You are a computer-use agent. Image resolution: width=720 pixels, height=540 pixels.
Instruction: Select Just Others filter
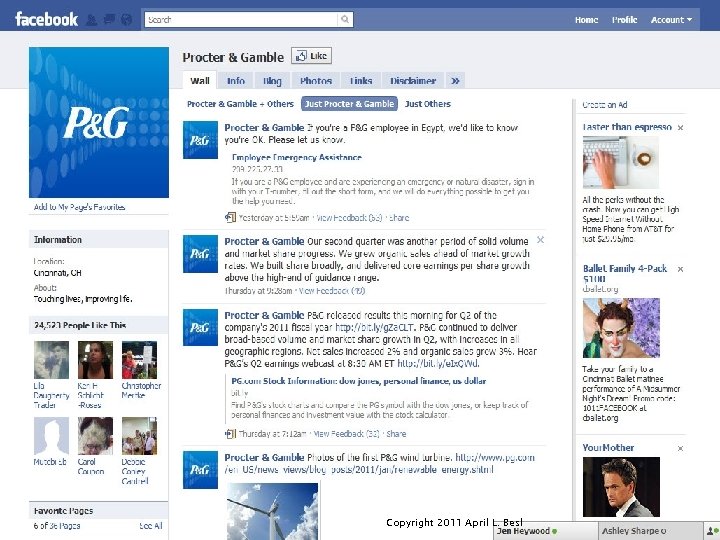(428, 104)
